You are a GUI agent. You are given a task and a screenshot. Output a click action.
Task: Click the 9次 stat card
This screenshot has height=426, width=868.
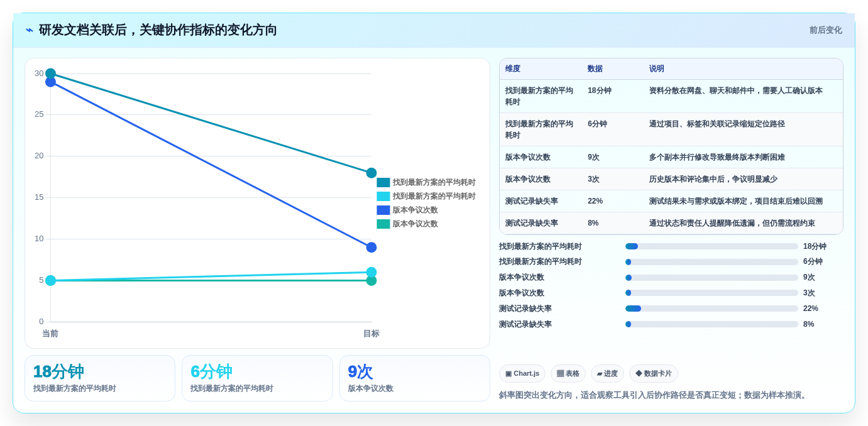pos(415,378)
